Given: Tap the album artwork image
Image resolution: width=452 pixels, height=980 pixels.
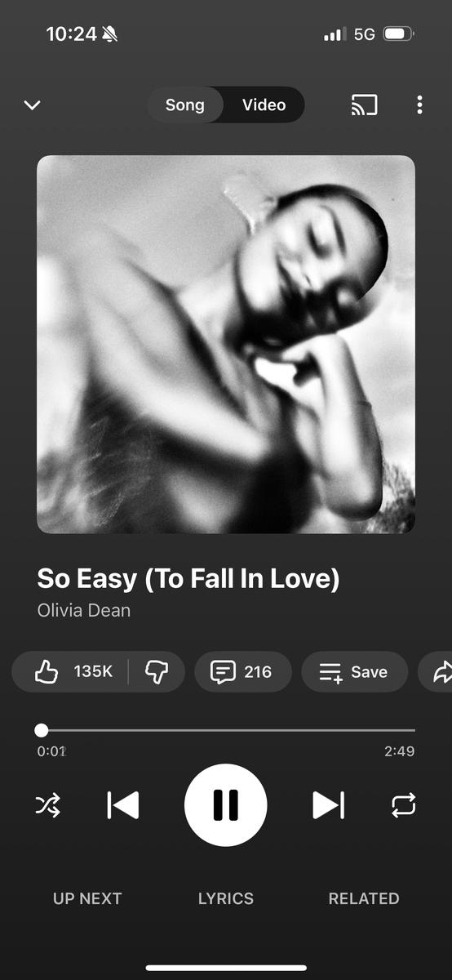Looking at the screenshot, I should tap(226, 345).
